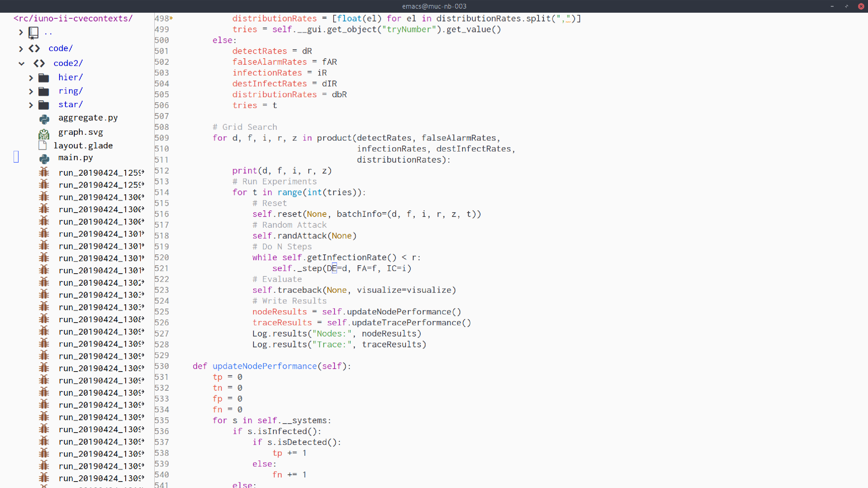Viewport: 868px width, 488px height.
Task: Click the file icon beside layout.glade
Action: [x=42, y=146]
